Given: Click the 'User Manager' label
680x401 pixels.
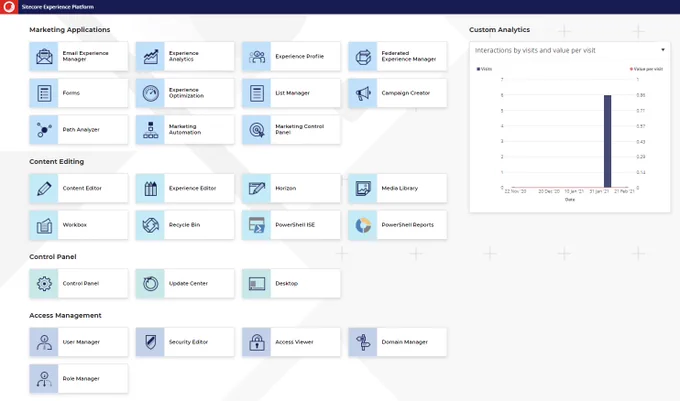Looking at the screenshot, I should [x=81, y=342].
